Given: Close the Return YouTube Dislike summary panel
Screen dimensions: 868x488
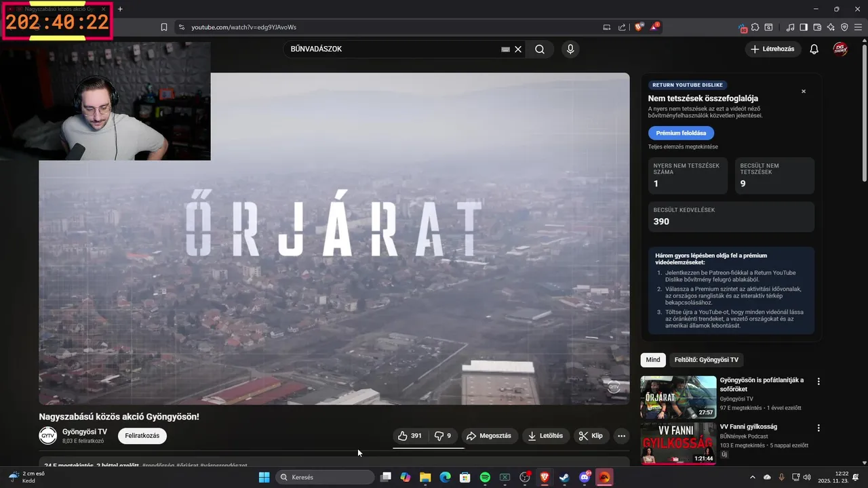Looking at the screenshot, I should (804, 91).
